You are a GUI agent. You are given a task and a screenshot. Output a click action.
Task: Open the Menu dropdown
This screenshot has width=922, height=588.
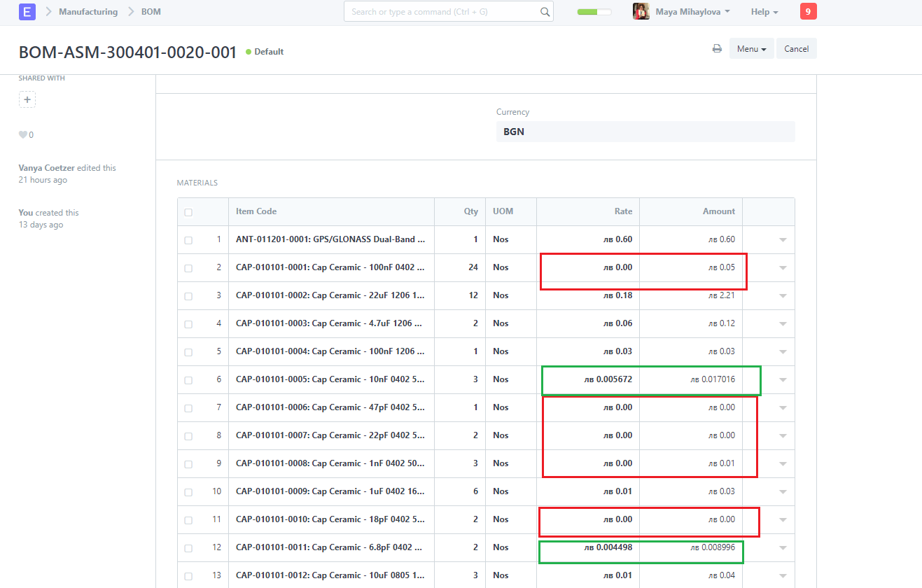point(751,48)
